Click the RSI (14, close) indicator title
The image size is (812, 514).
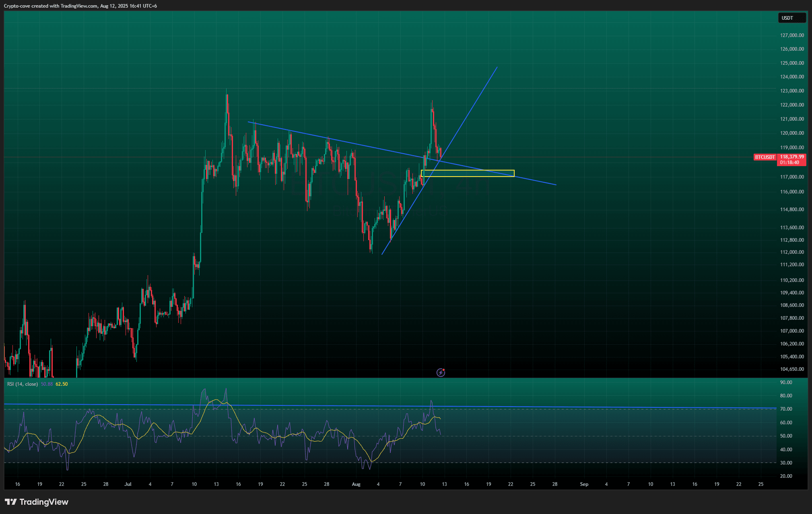click(23, 384)
